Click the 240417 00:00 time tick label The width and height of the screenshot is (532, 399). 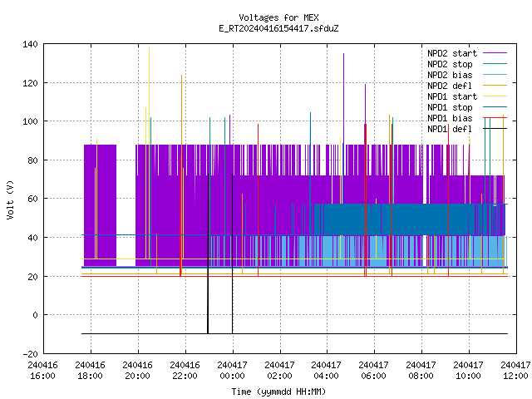coord(232,371)
